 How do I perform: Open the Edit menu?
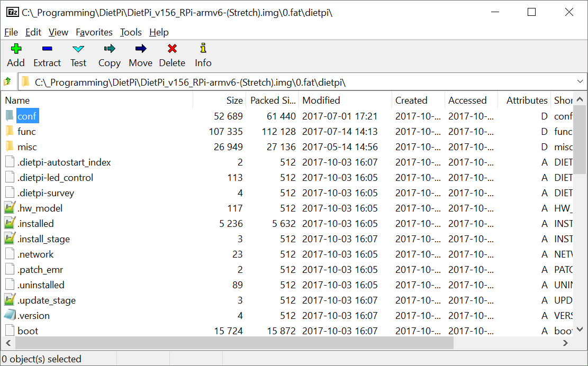33,32
